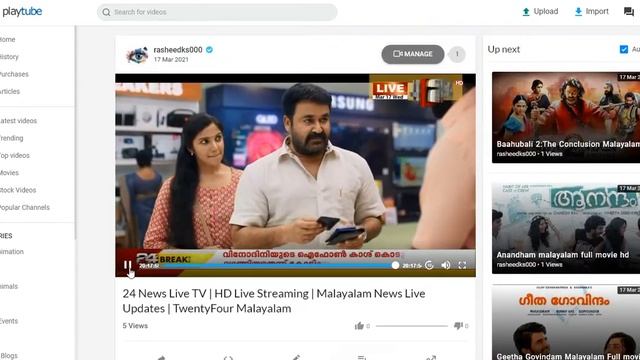Open Home in the sidebar
The width and height of the screenshot is (640, 360).
point(7,40)
